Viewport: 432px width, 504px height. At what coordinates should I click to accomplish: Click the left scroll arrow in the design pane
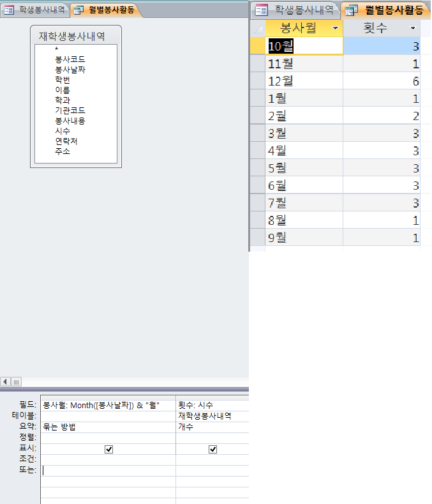tap(5, 381)
